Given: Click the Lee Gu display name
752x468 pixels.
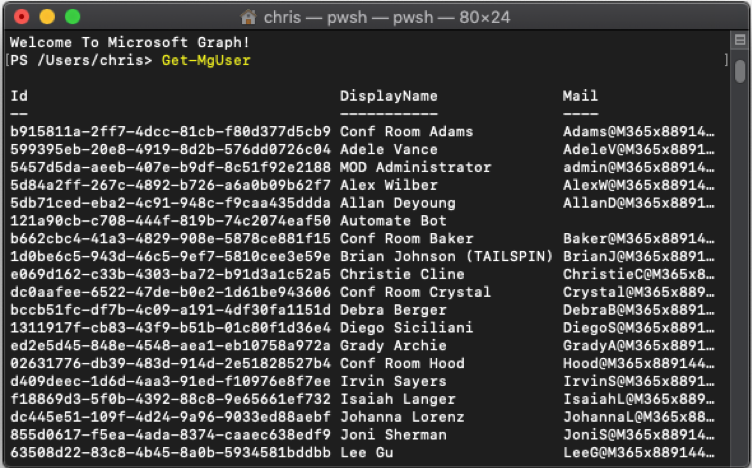Looking at the screenshot, I should [x=366, y=453].
